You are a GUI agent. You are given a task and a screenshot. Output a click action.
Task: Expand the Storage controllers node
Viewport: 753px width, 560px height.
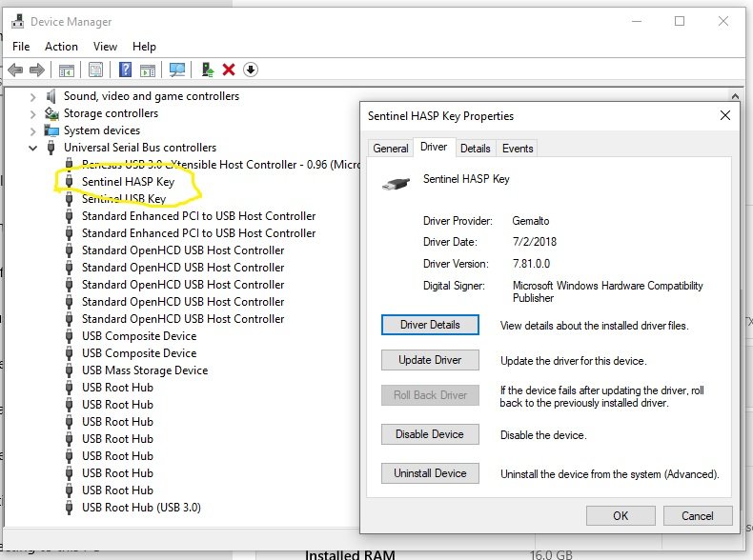34,113
